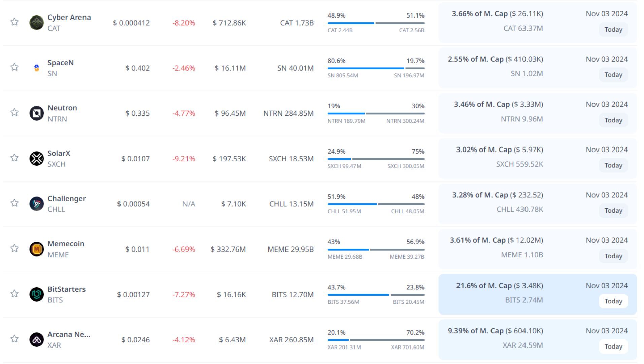The width and height of the screenshot is (644, 364).
Task: Click the Challenger coin logo
Action: click(x=36, y=204)
